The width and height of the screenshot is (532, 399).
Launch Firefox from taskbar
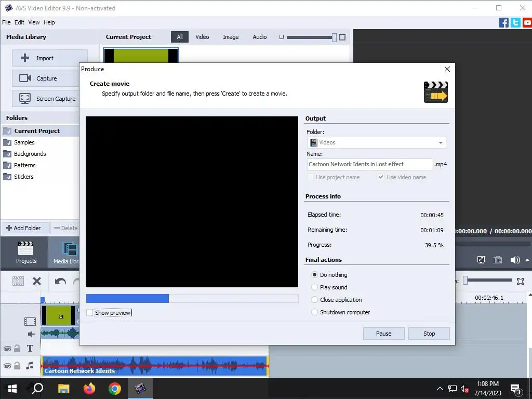click(89, 389)
